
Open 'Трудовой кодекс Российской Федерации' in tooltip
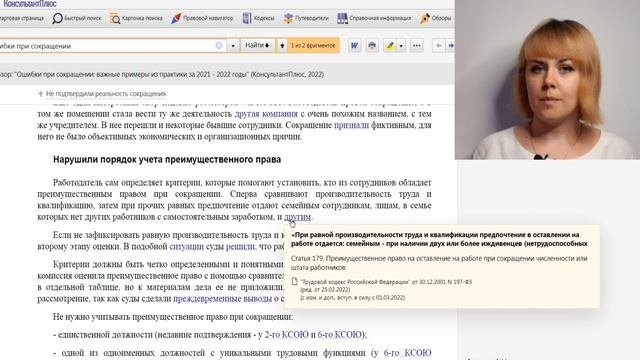point(386,282)
